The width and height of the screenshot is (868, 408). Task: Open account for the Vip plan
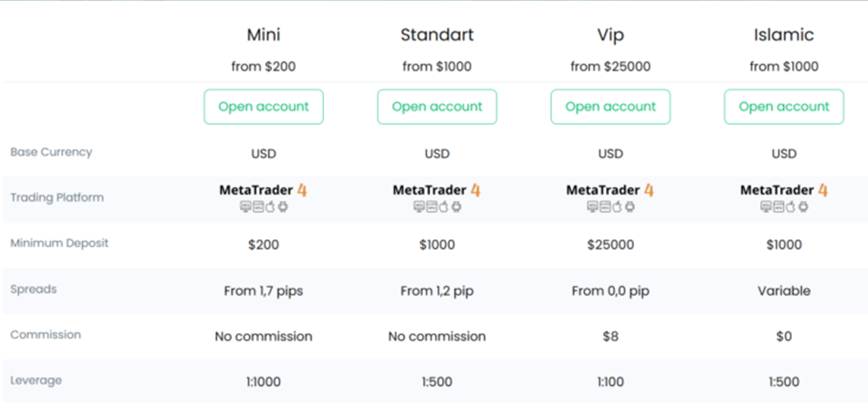[x=611, y=107]
